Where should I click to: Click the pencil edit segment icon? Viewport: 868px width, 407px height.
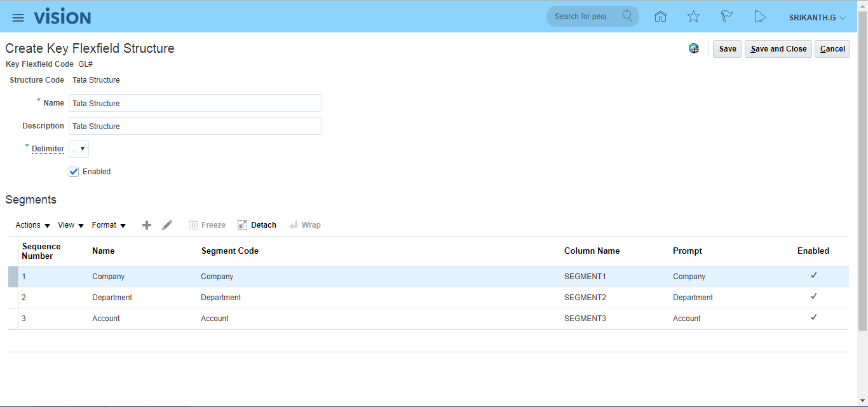[167, 225]
